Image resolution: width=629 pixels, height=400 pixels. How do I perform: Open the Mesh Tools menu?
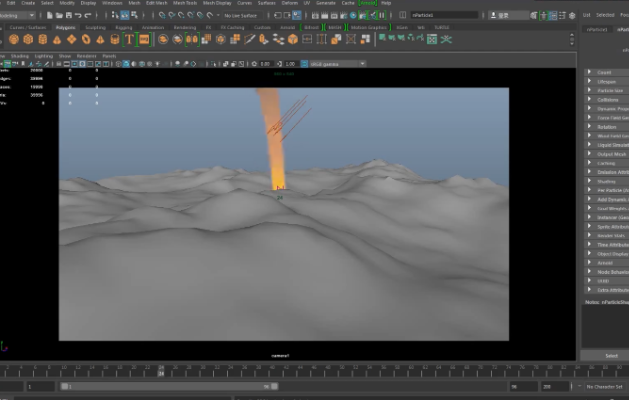click(x=185, y=3)
